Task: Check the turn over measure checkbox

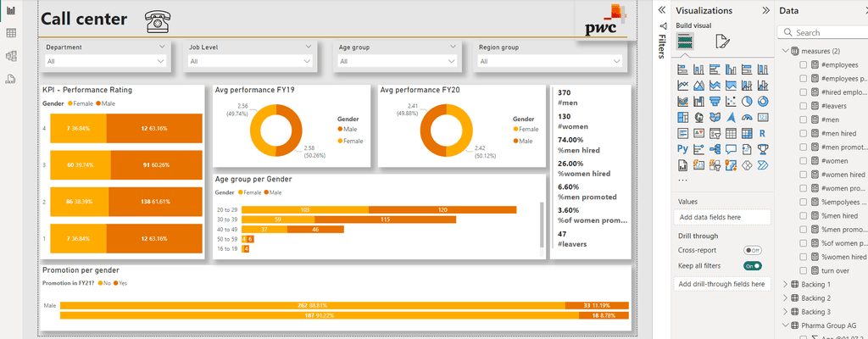Action: (803, 270)
